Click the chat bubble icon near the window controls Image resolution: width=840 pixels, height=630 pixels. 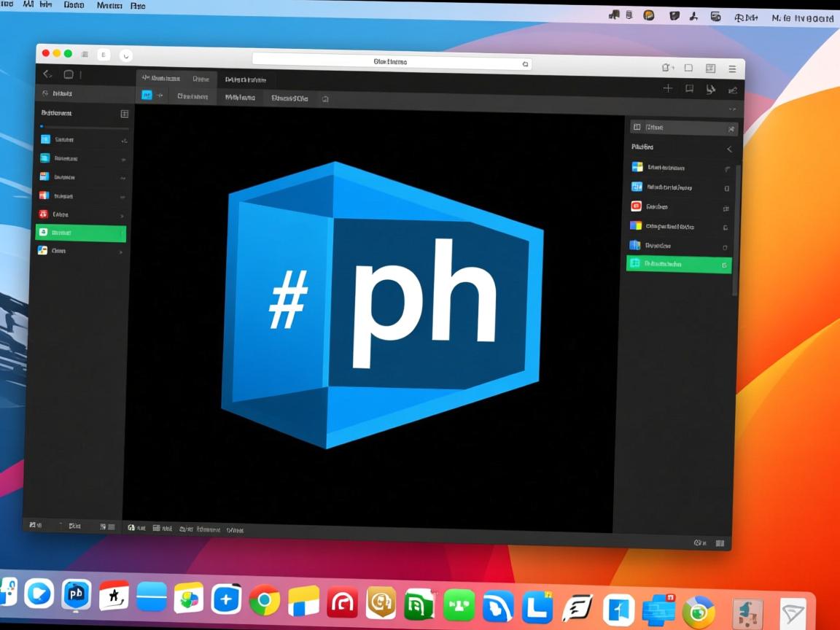pyautogui.click(x=69, y=74)
